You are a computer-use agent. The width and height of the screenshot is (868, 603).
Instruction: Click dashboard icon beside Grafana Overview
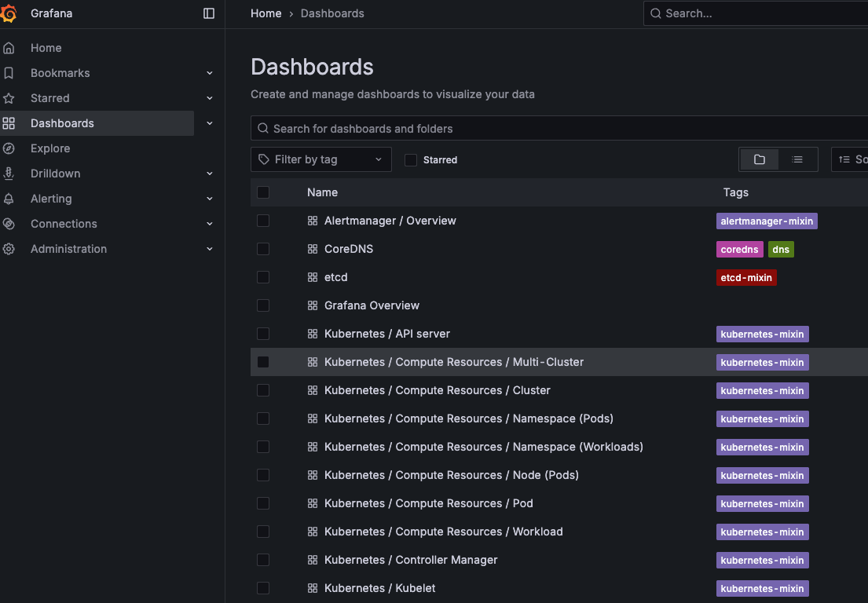click(313, 305)
